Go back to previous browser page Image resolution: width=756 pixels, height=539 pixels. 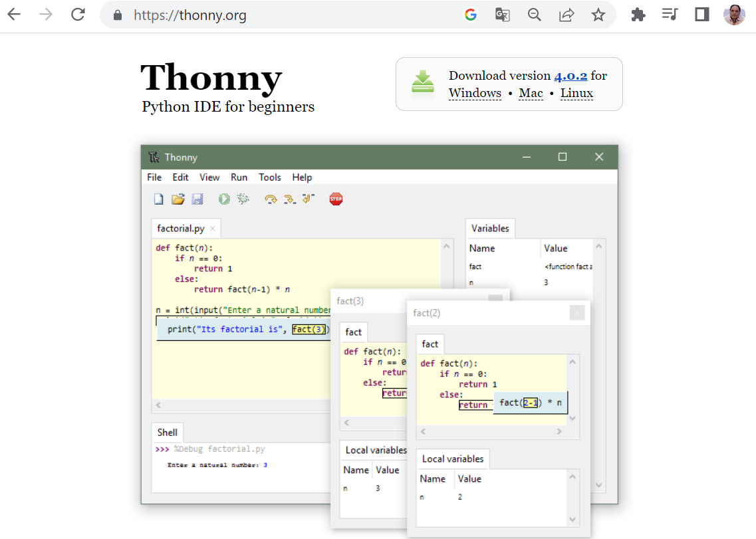pyautogui.click(x=15, y=15)
